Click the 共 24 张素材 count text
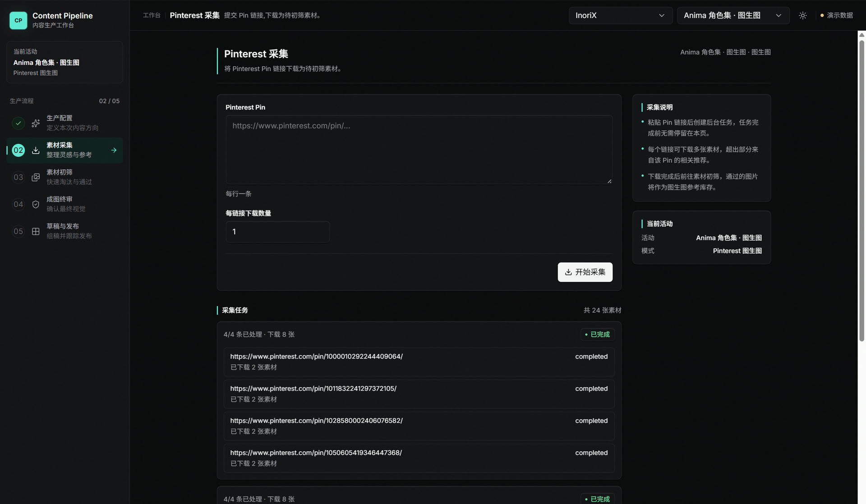The height and width of the screenshot is (504, 866). pos(602,310)
